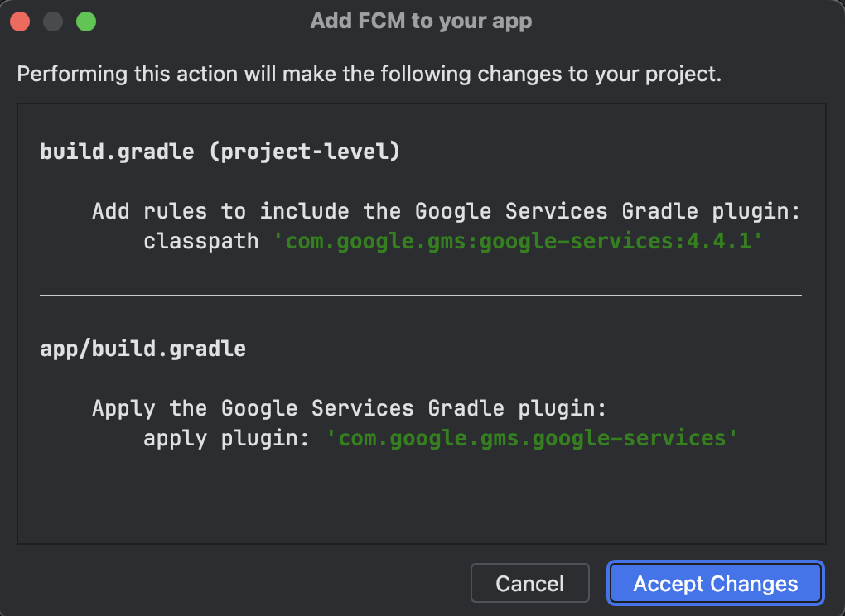
Task: Click the green zoom window button
Action: tap(86, 22)
